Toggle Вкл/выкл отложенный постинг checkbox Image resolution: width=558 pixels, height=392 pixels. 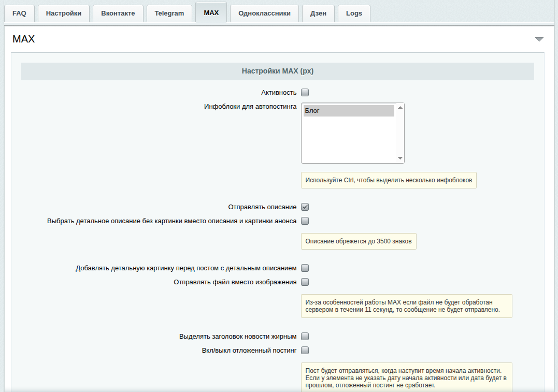pos(305,351)
